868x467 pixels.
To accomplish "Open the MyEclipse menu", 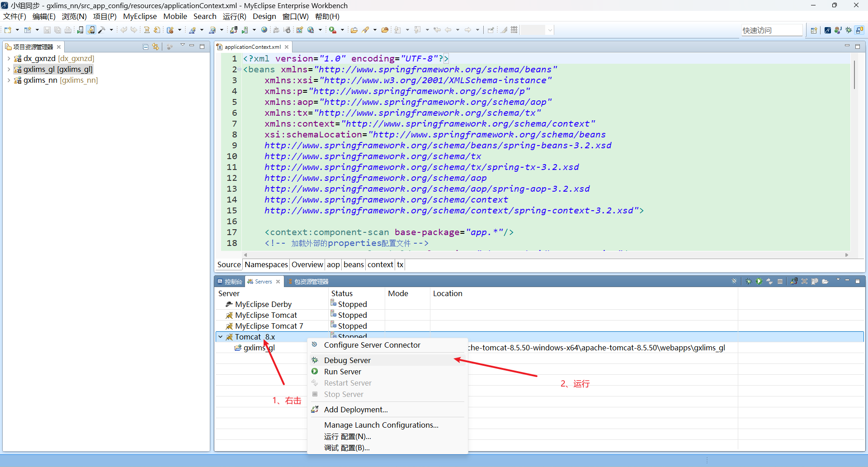I will [x=140, y=16].
